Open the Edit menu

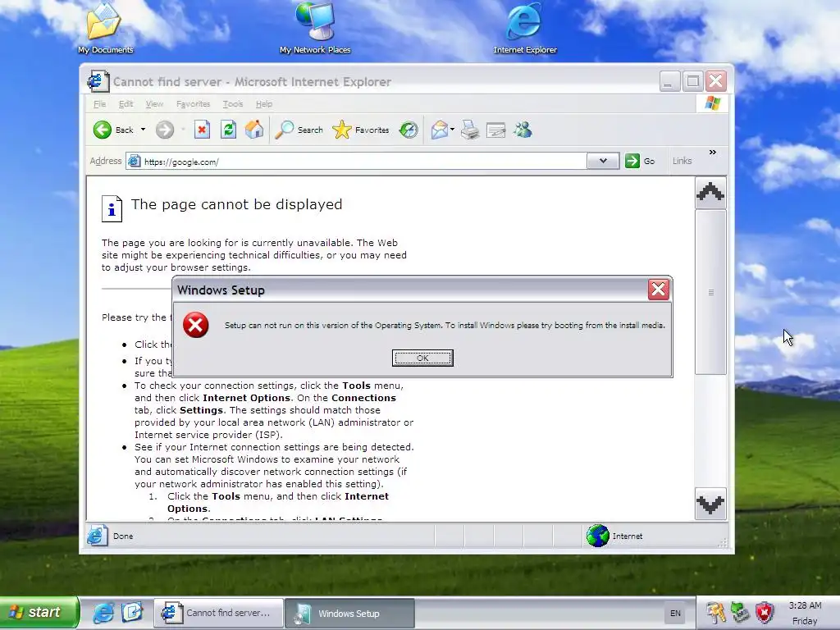126,104
